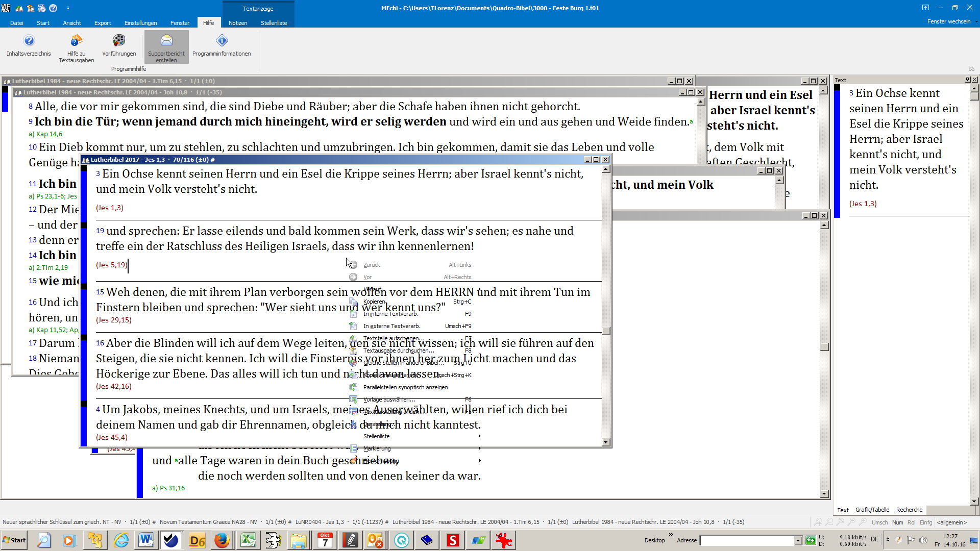Open the Adresse combo box dropdown
Image resolution: width=980 pixels, height=551 pixels.
tap(798, 541)
